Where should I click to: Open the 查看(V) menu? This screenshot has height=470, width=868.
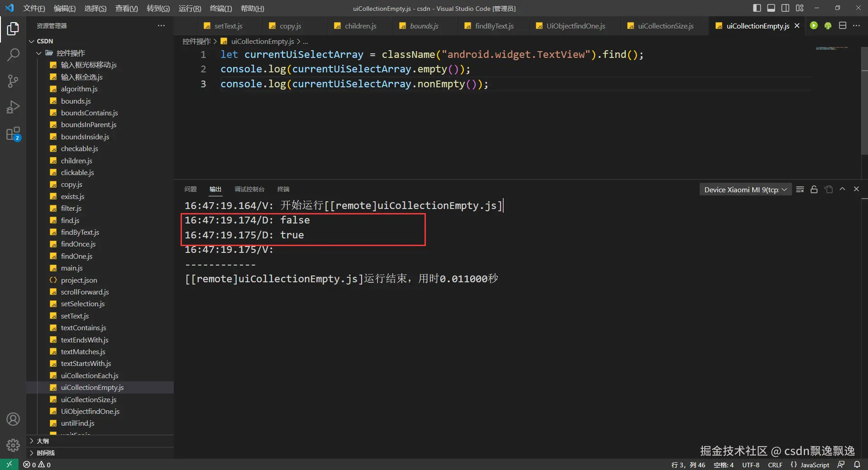point(127,8)
